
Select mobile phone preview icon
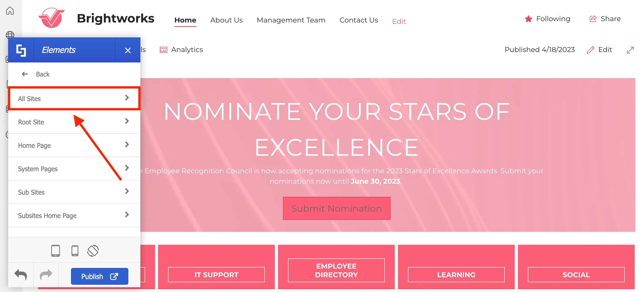pyautogui.click(x=75, y=251)
